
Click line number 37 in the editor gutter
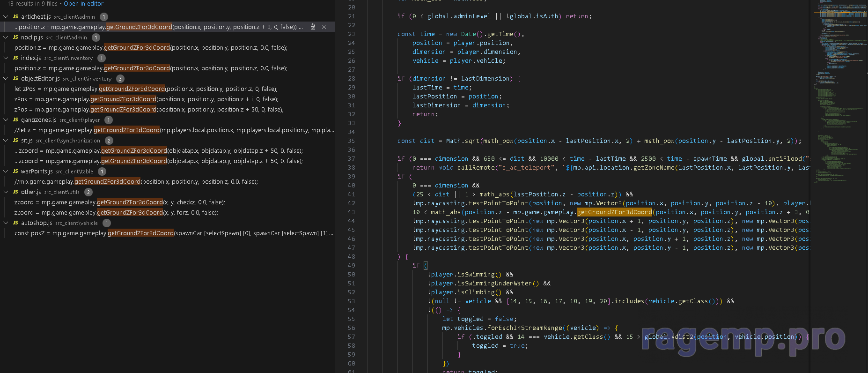(x=352, y=158)
